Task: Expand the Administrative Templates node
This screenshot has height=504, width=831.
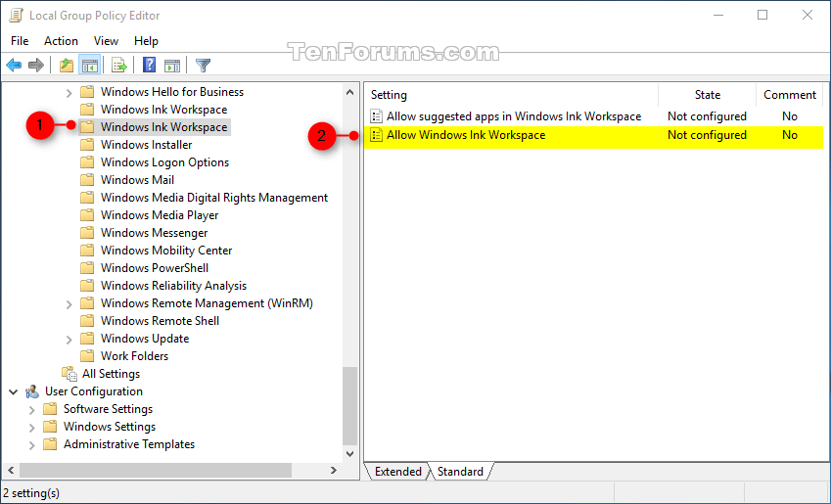Action: pos(31,445)
